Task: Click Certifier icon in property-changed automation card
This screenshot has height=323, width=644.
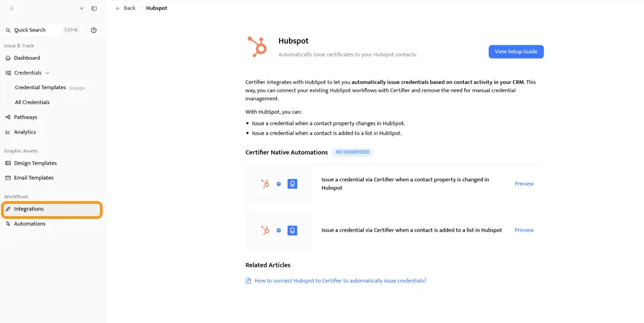Action: click(292, 184)
